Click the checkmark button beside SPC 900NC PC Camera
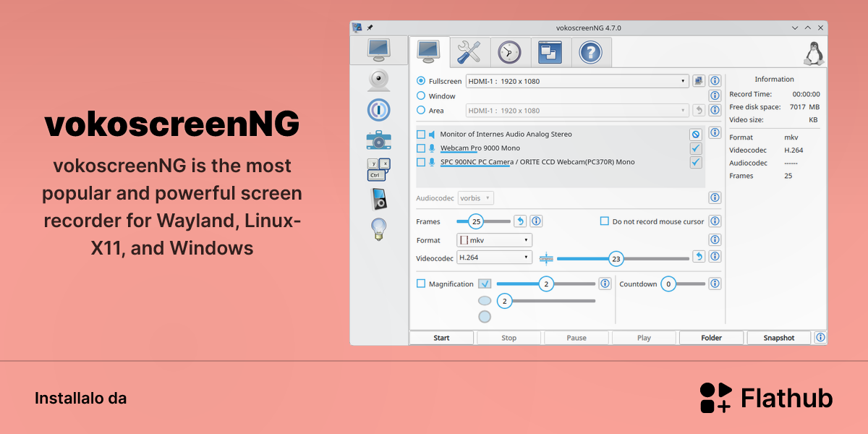This screenshot has height=434, width=868. (695, 162)
